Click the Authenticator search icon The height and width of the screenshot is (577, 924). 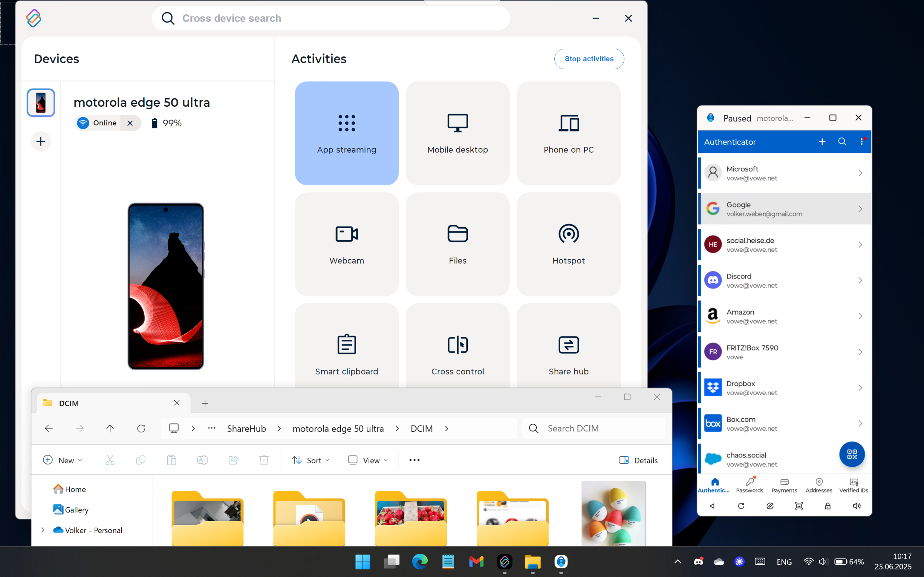pyautogui.click(x=842, y=142)
